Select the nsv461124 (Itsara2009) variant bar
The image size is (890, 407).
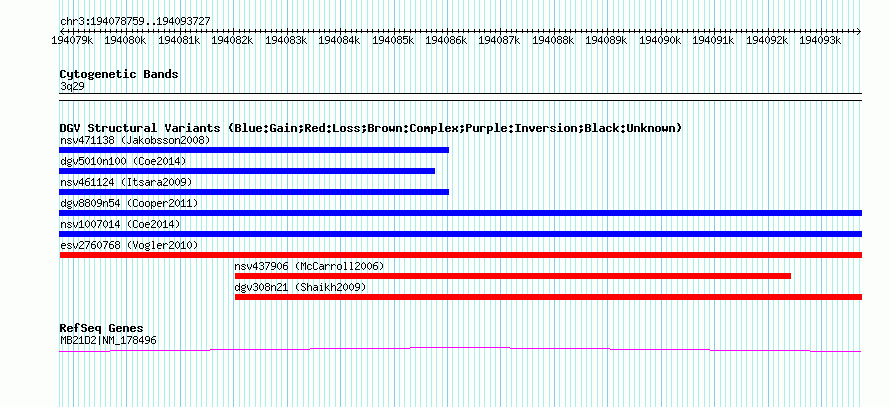pyautogui.click(x=254, y=192)
